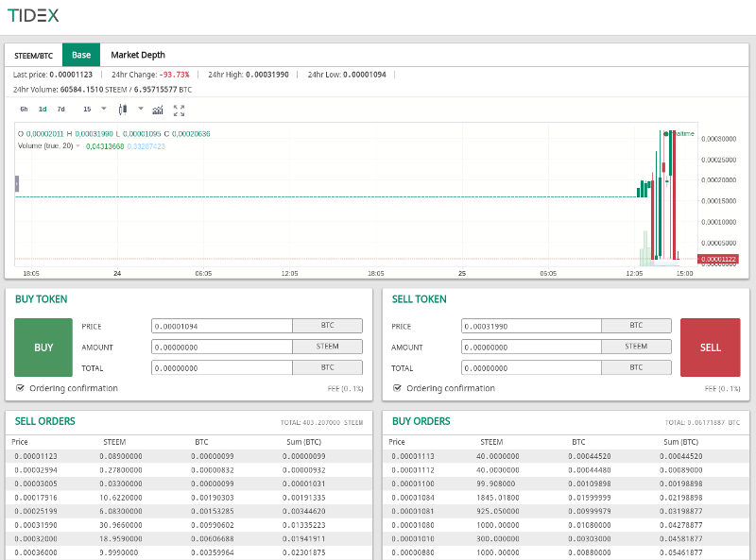Click the 1845.01800 STEEM buy order amount

498,498
